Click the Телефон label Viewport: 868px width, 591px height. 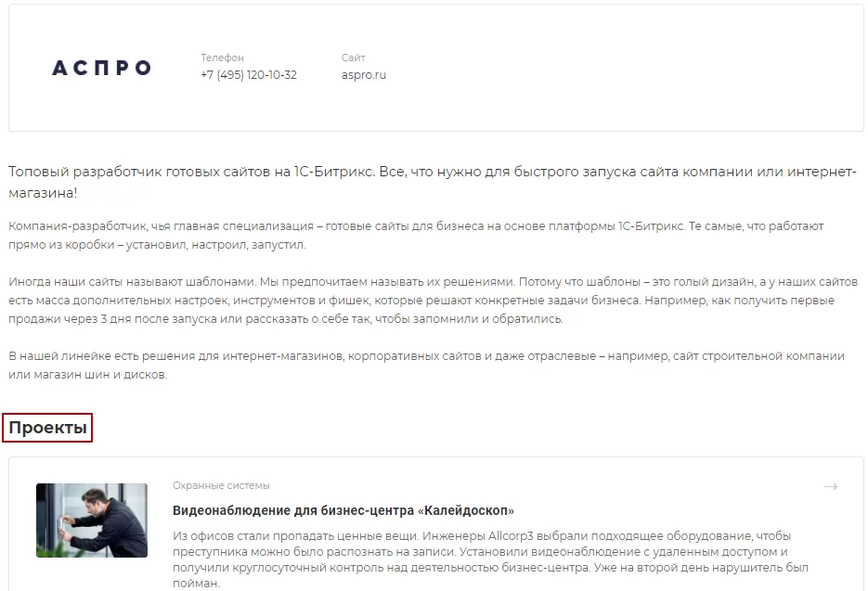pyautogui.click(x=222, y=58)
